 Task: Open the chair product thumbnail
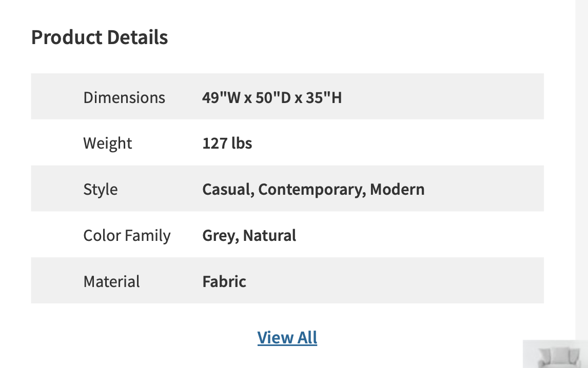(x=556, y=354)
